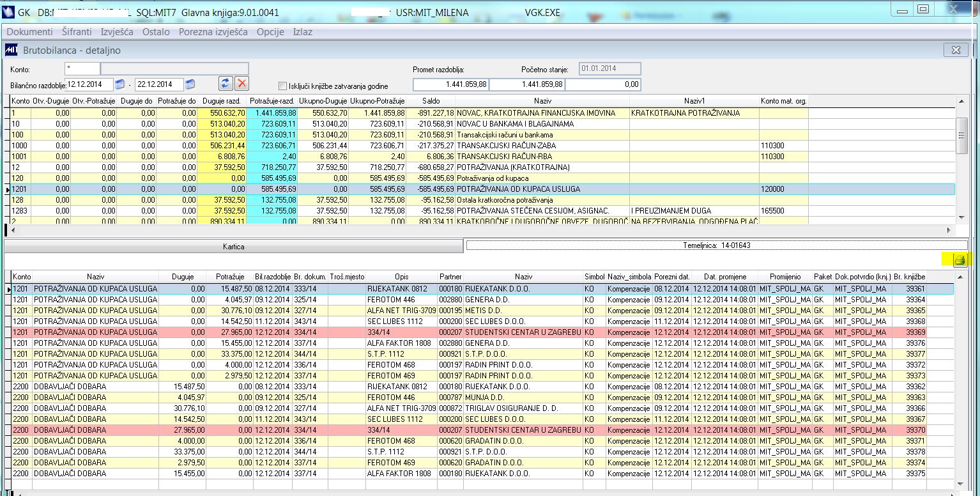Open the Ostalo menu
Viewport: 980px width, 496px height.
pyautogui.click(x=156, y=31)
